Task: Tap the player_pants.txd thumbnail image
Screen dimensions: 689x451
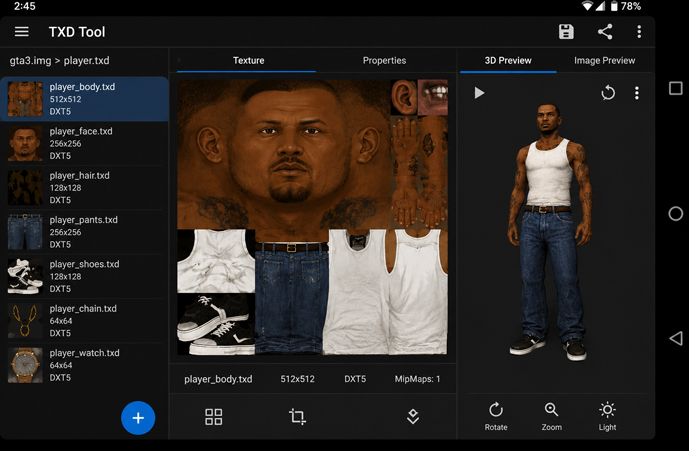Action: (25, 232)
